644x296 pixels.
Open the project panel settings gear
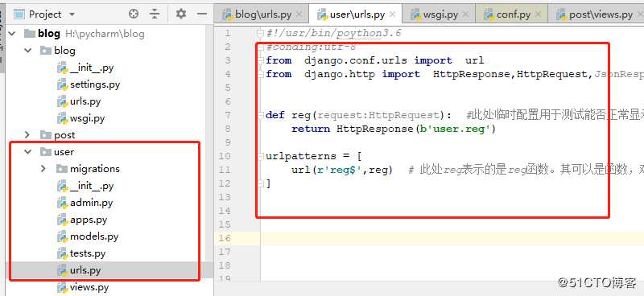(x=180, y=14)
